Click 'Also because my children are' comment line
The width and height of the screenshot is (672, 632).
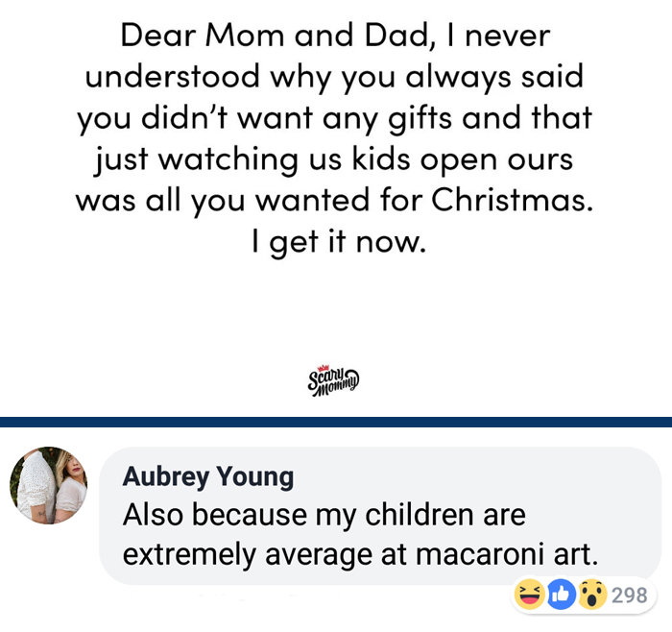[324, 515]
